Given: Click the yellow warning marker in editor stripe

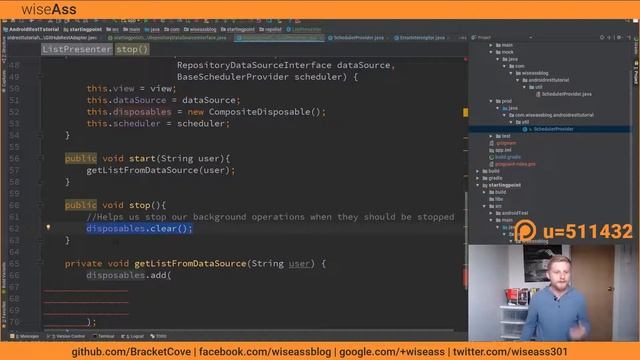Looking at the screenshot, I should pos(466,113).
